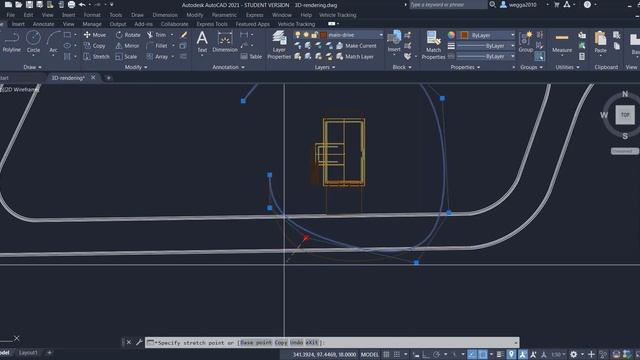Toggle object snap tracking
640x360 pixels.
click(472, 354)
